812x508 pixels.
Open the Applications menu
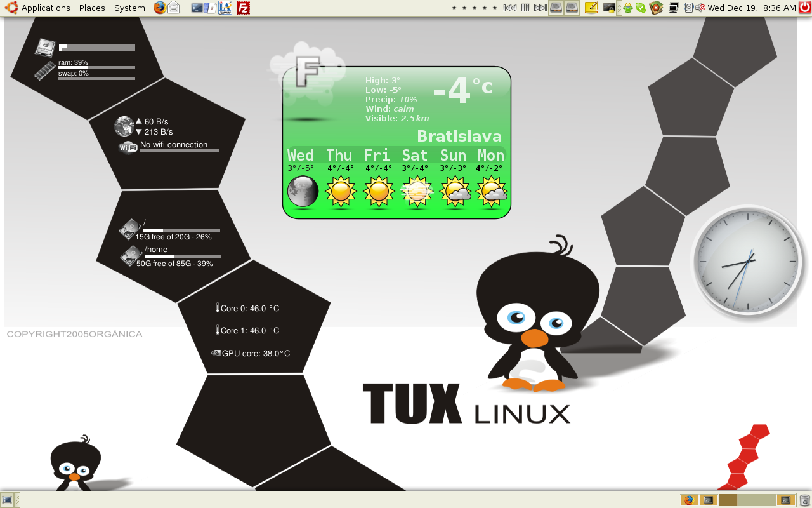pos(46,8)
